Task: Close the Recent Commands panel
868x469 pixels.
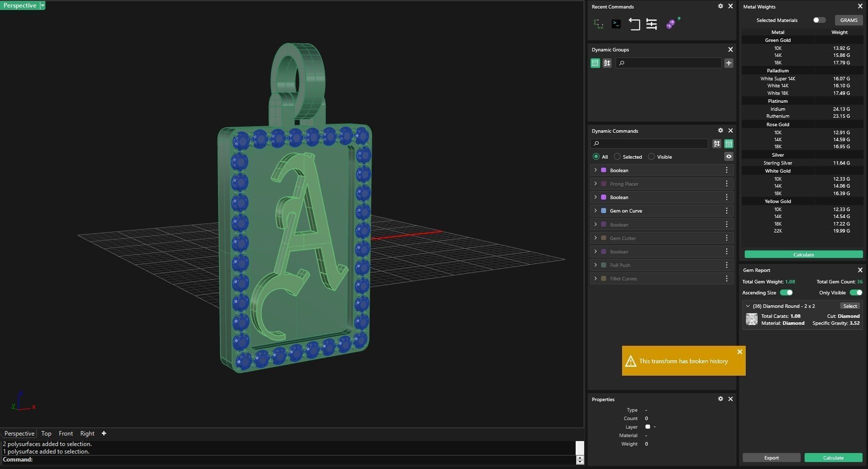Action: (x=731, y=6)
